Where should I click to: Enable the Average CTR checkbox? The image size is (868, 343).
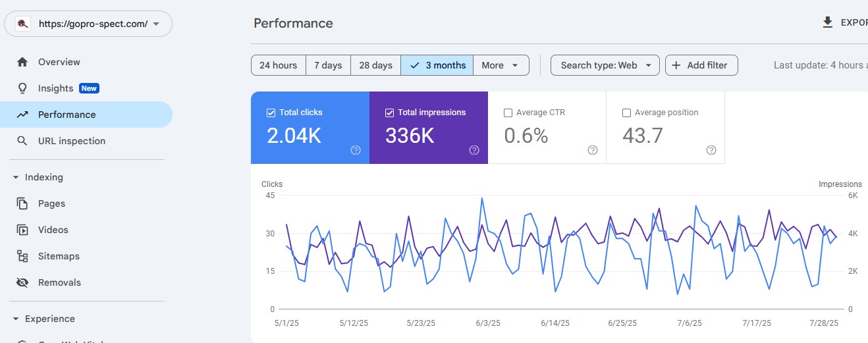pos(508,113)
